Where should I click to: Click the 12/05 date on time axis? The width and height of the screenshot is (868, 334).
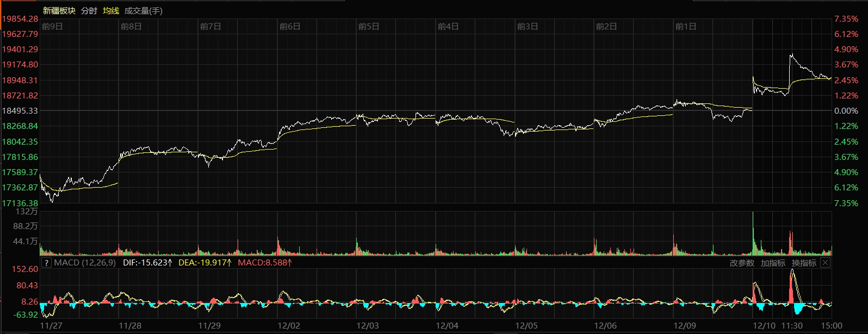pyautogui.click(x=526, y=326)
